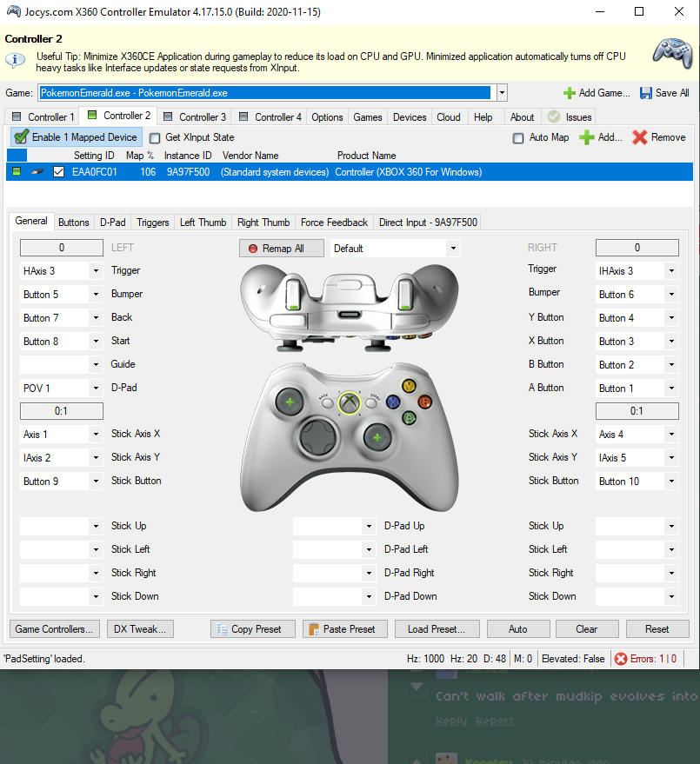Viewport: 700px width, 764px height.
Task: Click the gamepad logo icon at top right
Action: (x=672, y=53)
